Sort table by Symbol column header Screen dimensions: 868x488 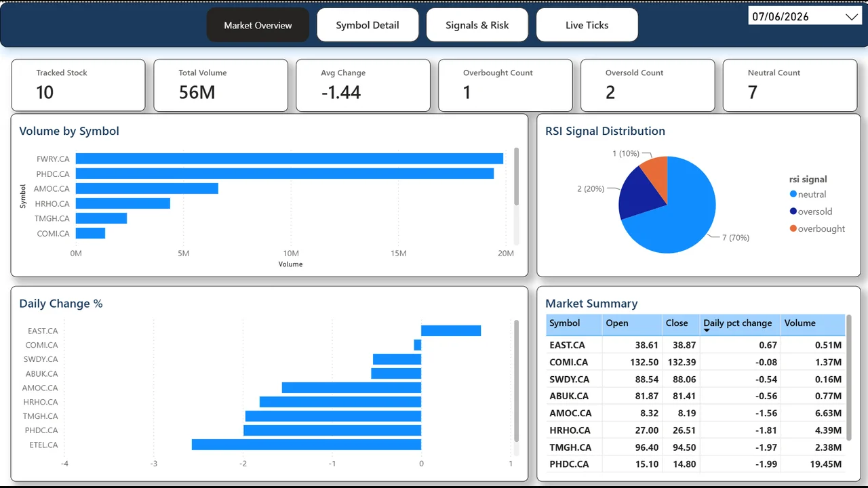point(574,325)
